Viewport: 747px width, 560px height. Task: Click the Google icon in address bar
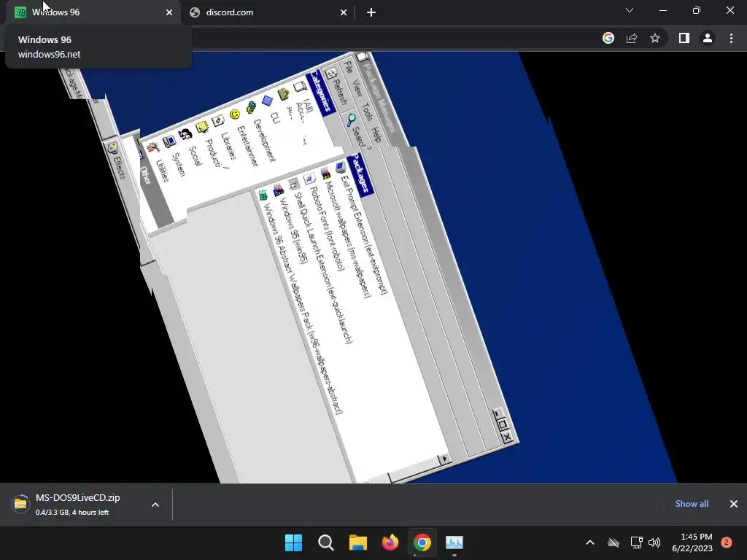coord(608,38)
